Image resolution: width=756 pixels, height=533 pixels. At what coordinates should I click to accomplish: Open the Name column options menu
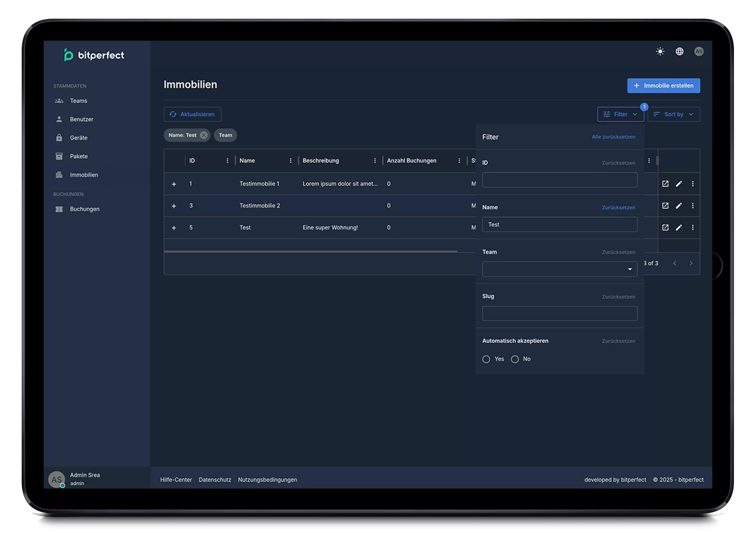(291, 160)
